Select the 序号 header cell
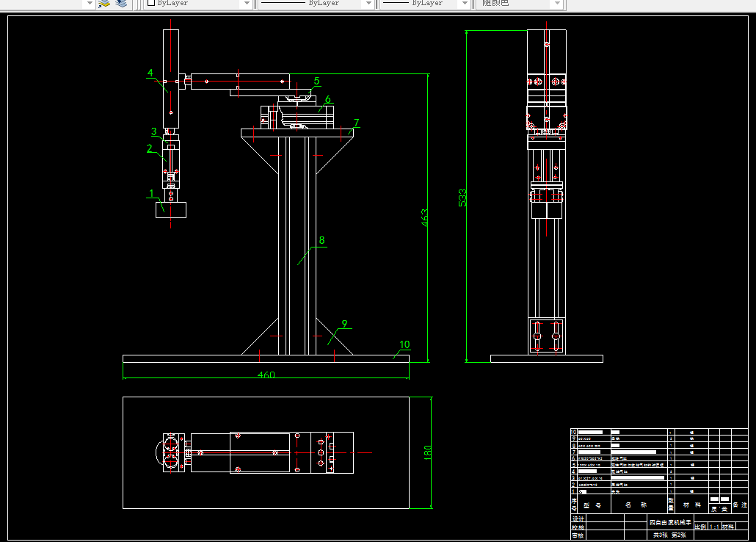The height and width of the screenshot is (542, 756). click(x=574, y=505)
